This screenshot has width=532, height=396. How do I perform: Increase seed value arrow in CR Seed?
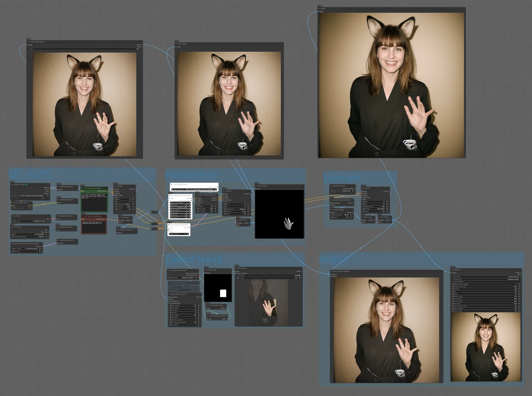(47, 234)
